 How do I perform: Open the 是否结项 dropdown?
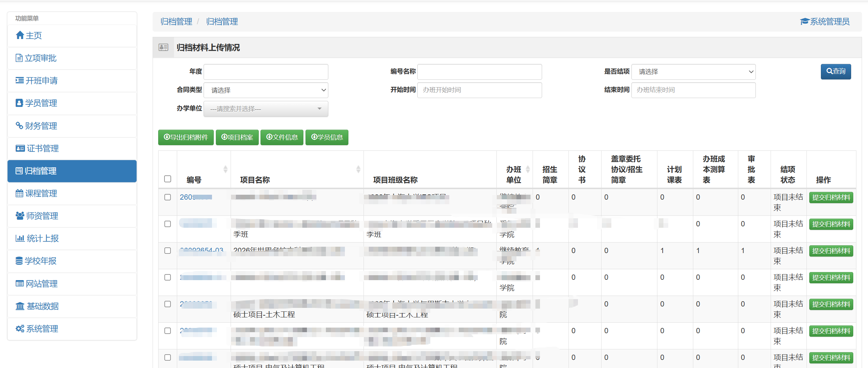click(693, 72)
